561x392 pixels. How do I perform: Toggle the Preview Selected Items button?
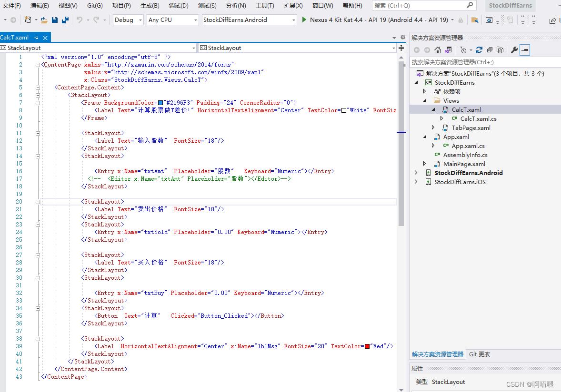pyautogui.click(x=525, y=50)
